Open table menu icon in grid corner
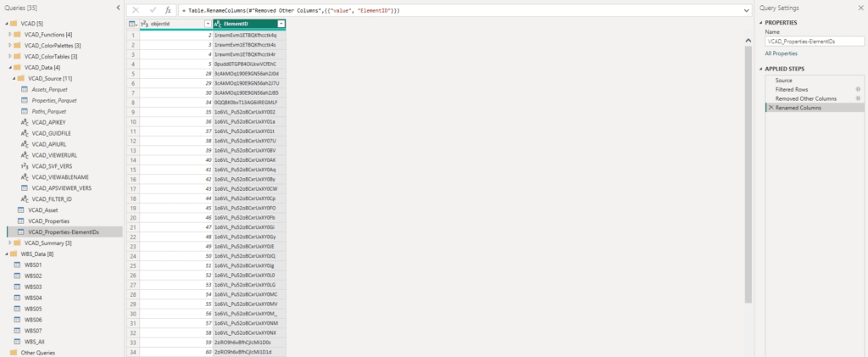 coord(132,24)
